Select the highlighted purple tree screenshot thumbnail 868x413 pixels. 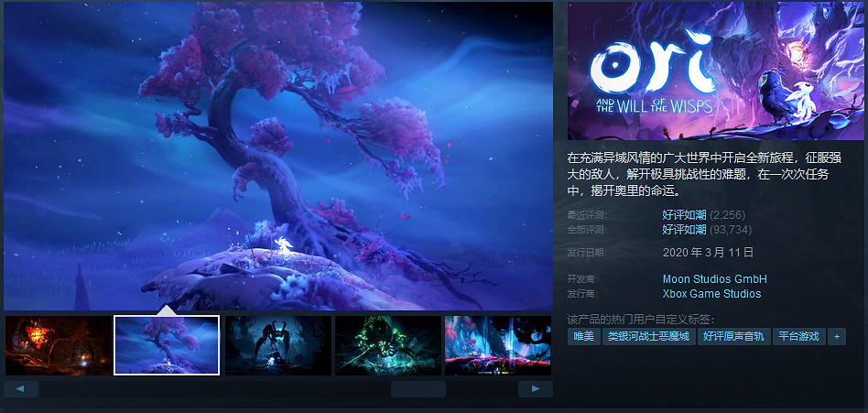click(x=167, y=345)
